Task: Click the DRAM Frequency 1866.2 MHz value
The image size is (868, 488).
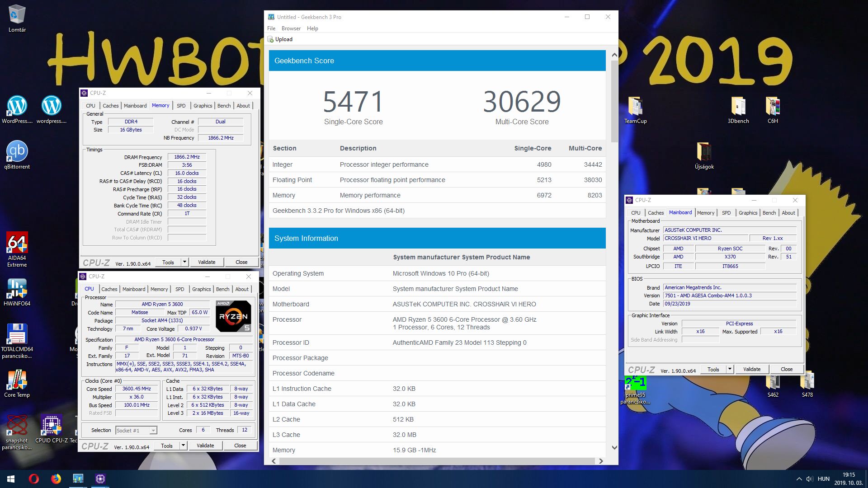Action: pos(187,157)
